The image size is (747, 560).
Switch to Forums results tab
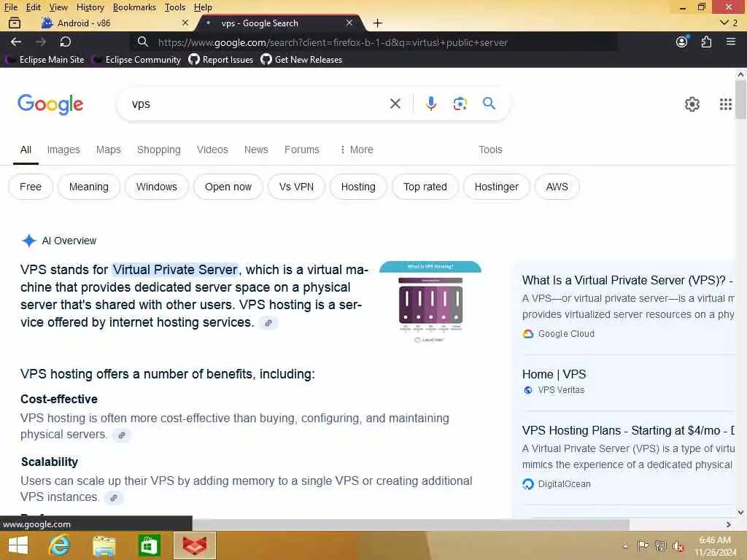pyautogui.click(x=301, y=149)
